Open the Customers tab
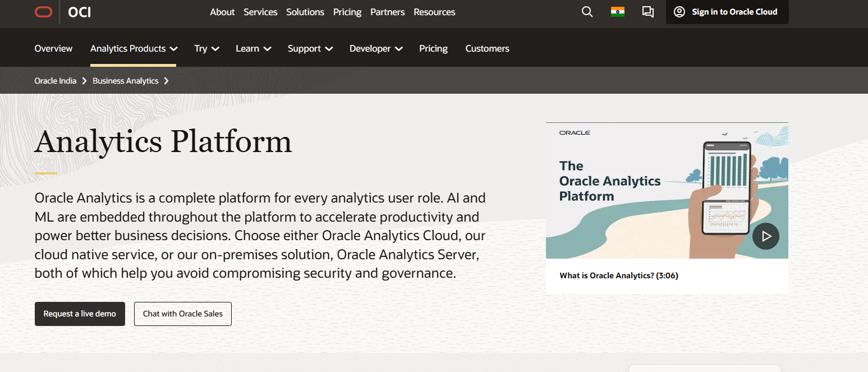 487,48
